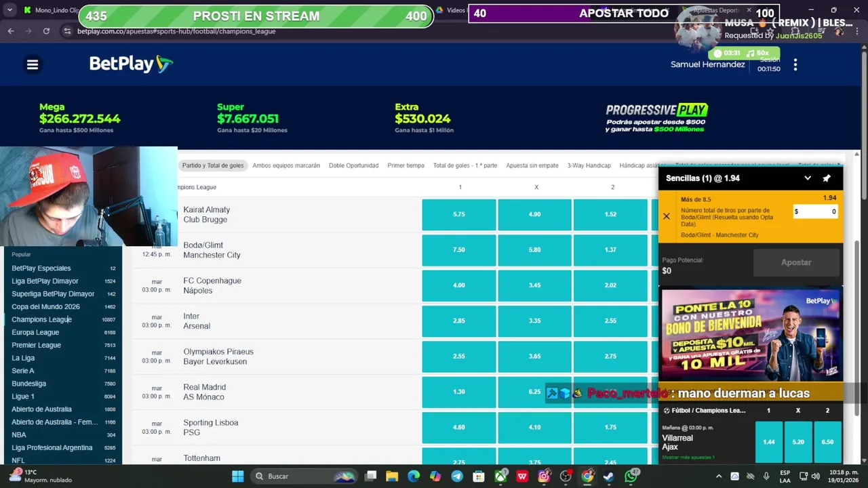The image size is (868, 488).
Task: Select the Primer tiempo tab
Action: coord(406,165)
